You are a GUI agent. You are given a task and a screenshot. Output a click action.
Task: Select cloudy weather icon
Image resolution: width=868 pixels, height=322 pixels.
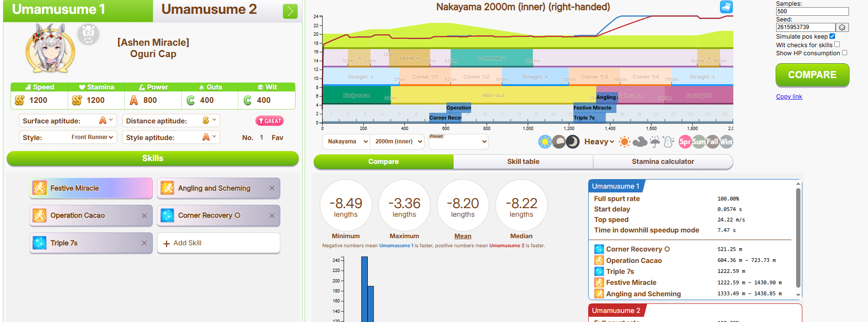pyautogui.click(x=640, y=141)
